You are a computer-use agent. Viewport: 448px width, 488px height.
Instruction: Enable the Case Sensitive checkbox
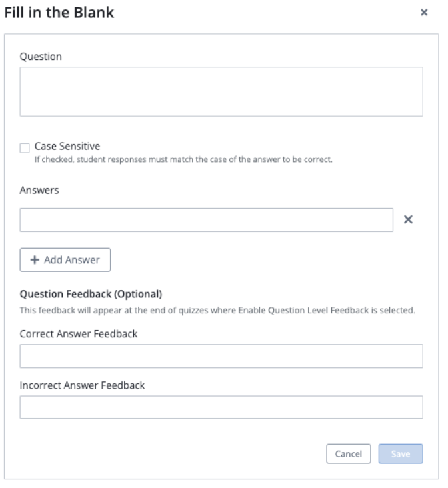[x=25, y=148]
